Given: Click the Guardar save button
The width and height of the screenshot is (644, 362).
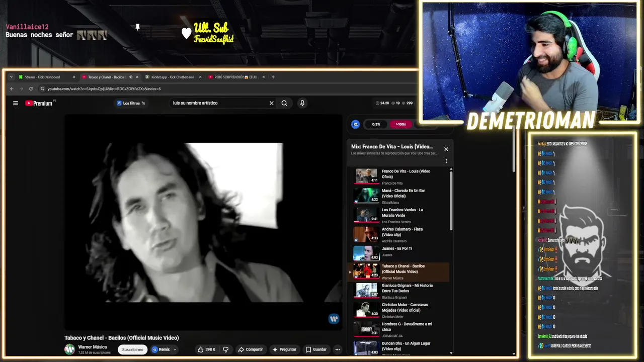Looking at the screenshot, I should (316, 349).
